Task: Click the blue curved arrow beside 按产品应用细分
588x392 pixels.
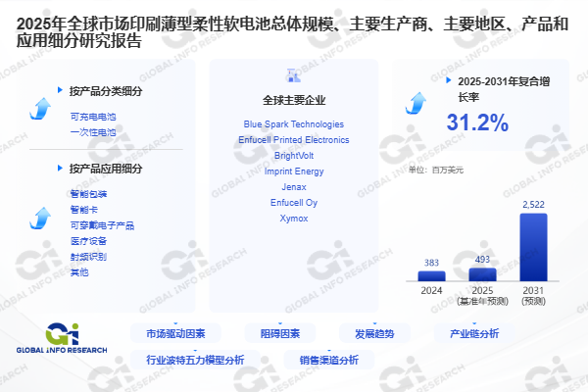Action: pos(40,219)
